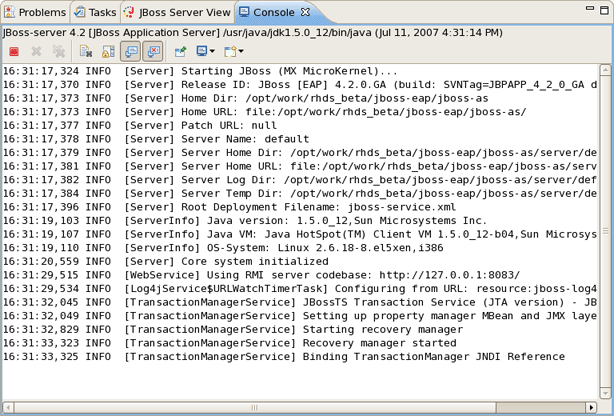Clear the console output
614x416 pixels.
click(86, 51)
